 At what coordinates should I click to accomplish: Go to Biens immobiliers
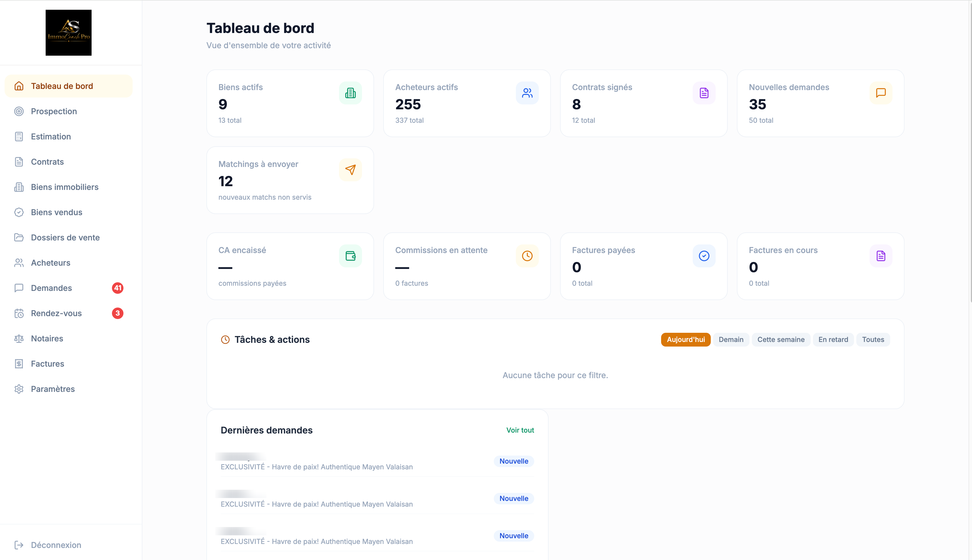(x=69, y=187)
